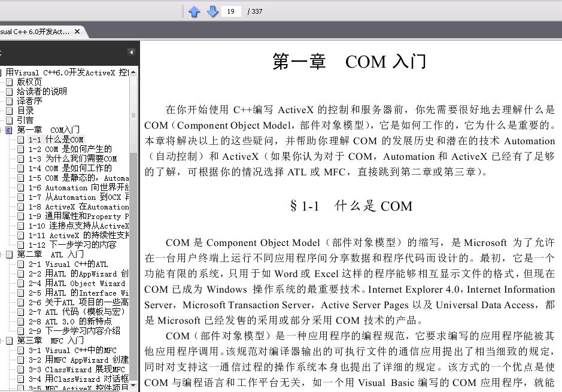Click page icon beside 目录 bookmark

point(10,111)
